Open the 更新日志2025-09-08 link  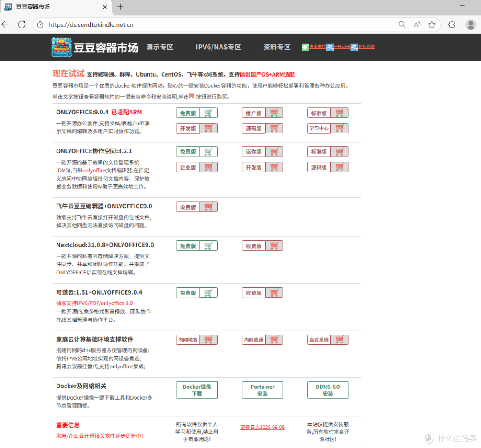coord(262,427)
